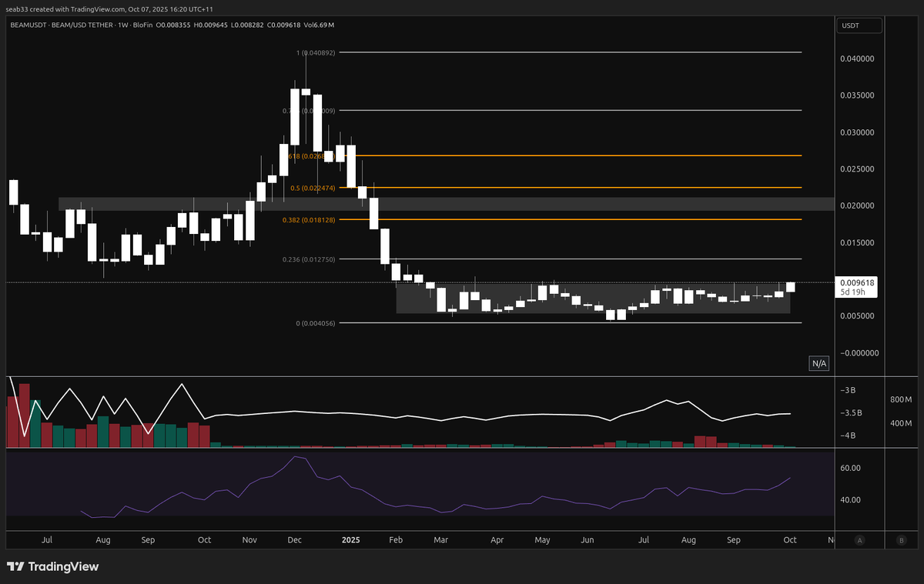
Task: Click the 800M volume scale label
Action: (x=901, y=400)
